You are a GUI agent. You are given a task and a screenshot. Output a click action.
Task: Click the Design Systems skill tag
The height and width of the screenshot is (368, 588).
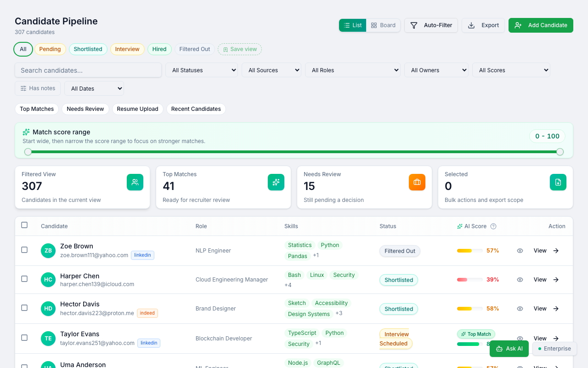[309, 314]
